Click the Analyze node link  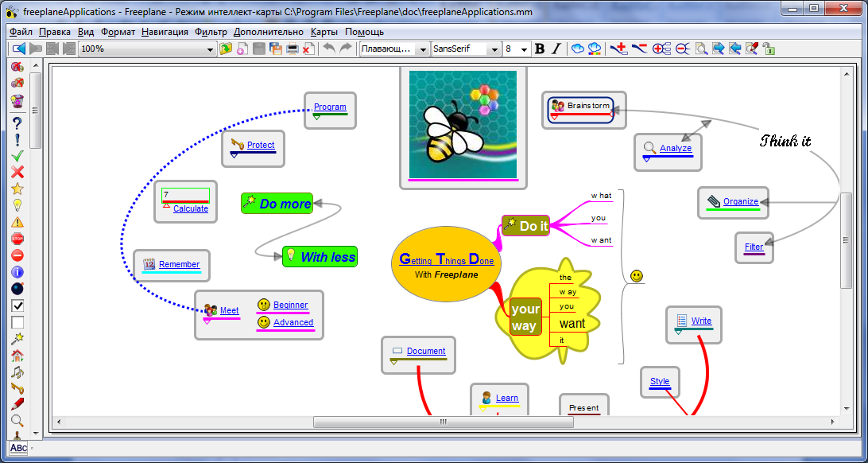coord(676,148)
